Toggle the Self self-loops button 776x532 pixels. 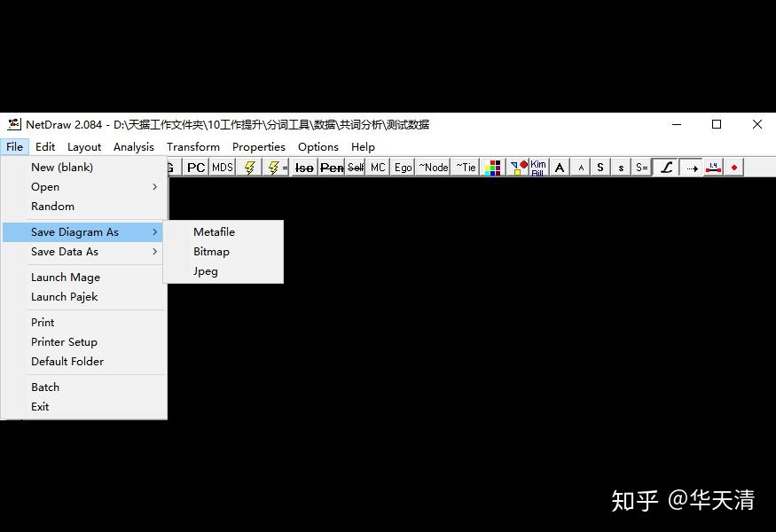[355, 167]
